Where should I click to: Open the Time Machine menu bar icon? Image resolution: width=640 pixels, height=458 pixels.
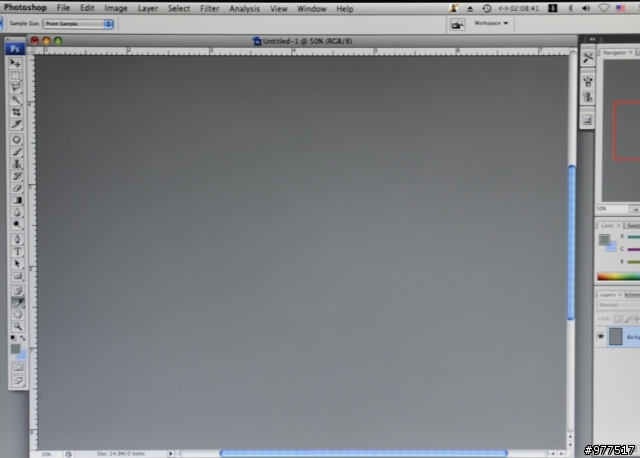click(x=486, y=8)
